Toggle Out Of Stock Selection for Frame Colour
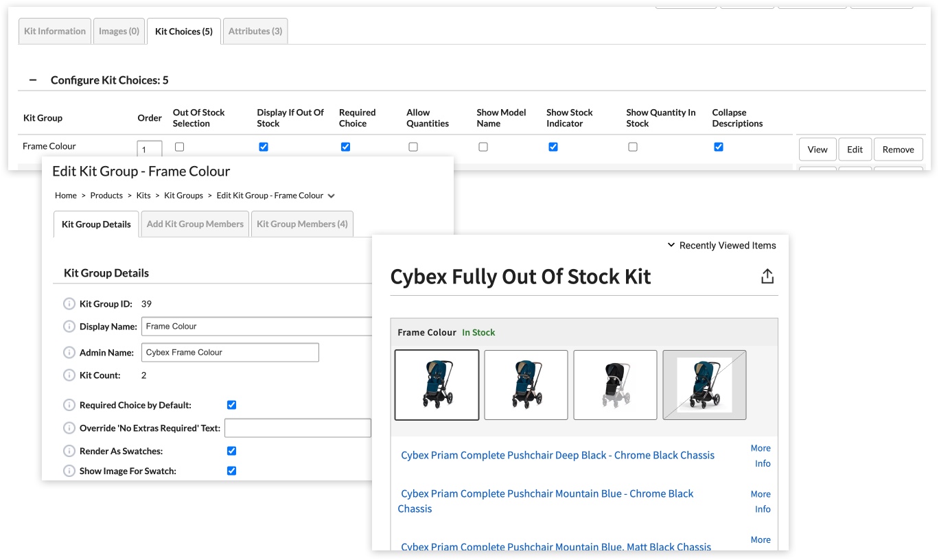 pos(180,147)
